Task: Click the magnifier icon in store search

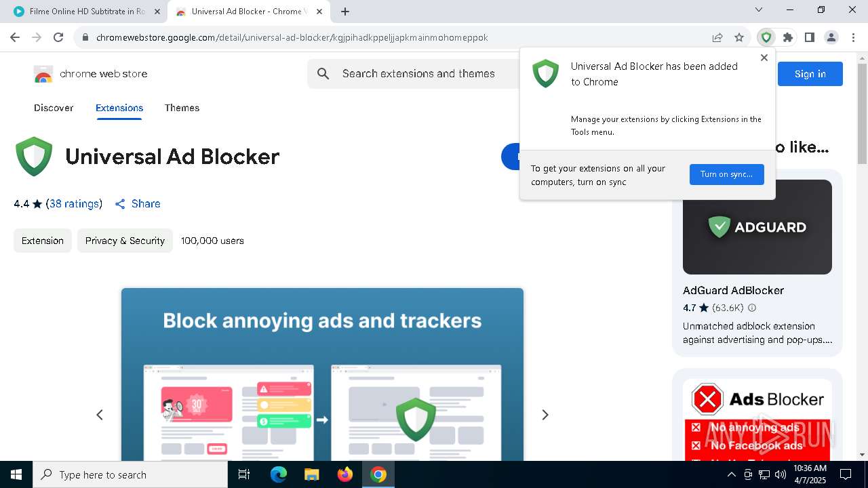Action: (x=323, y=73)
